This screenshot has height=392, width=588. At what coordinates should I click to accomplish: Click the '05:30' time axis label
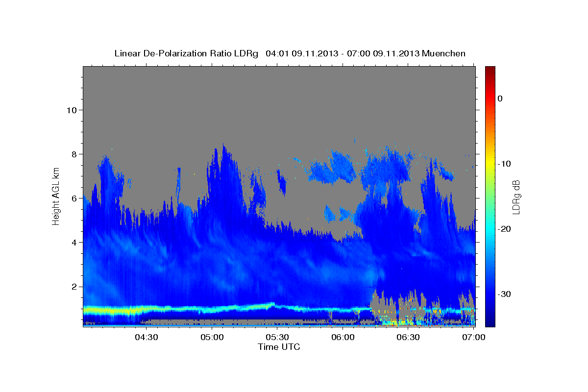(277, 337)
